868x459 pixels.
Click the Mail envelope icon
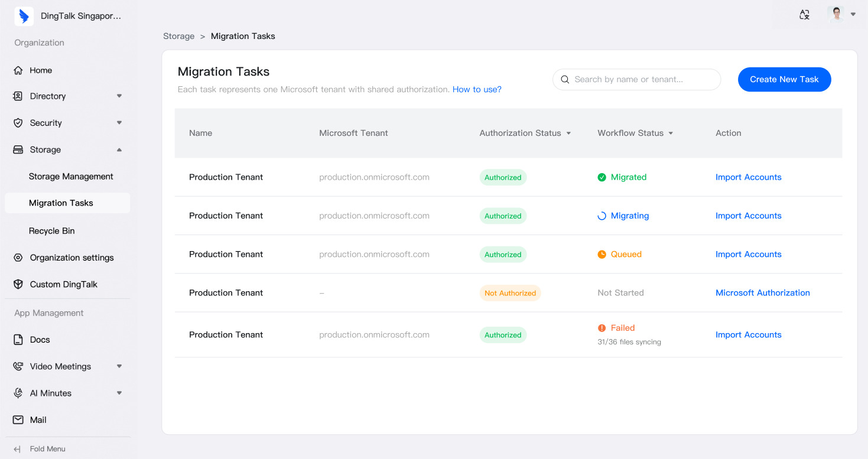tap(18, 420)
